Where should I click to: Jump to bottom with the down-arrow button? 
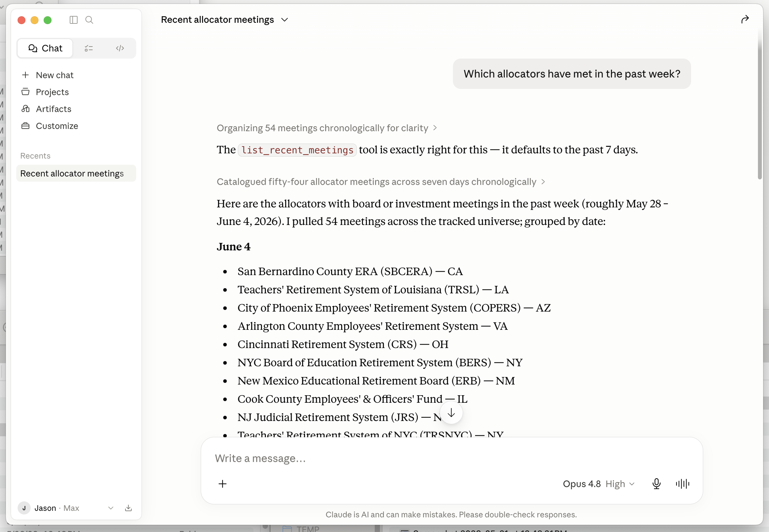coord(451,413)
